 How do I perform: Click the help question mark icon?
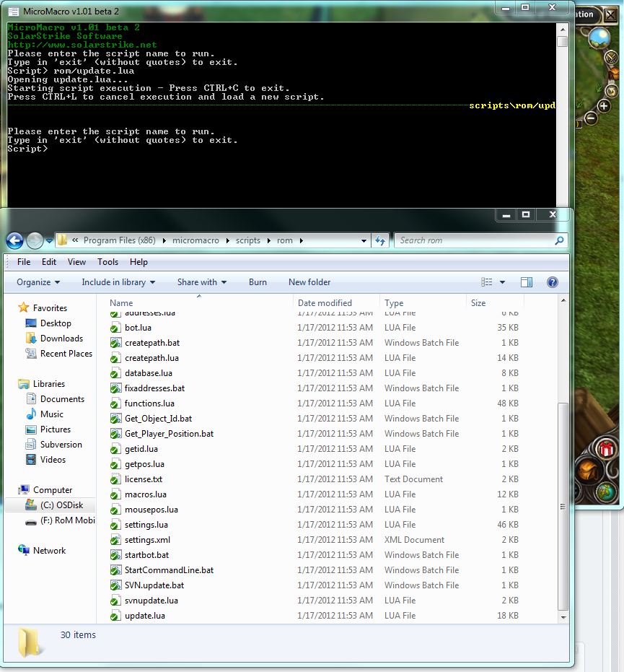tap(553, 282)
